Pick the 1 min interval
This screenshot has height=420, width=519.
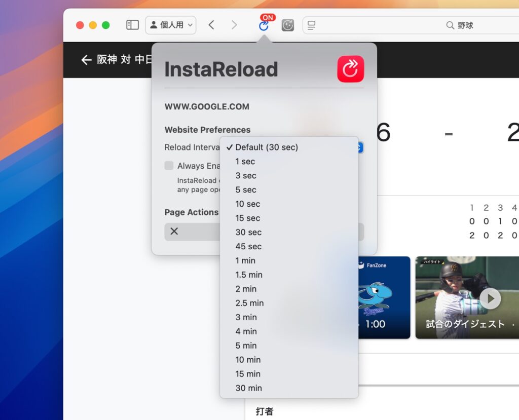[x=289, y=260]
